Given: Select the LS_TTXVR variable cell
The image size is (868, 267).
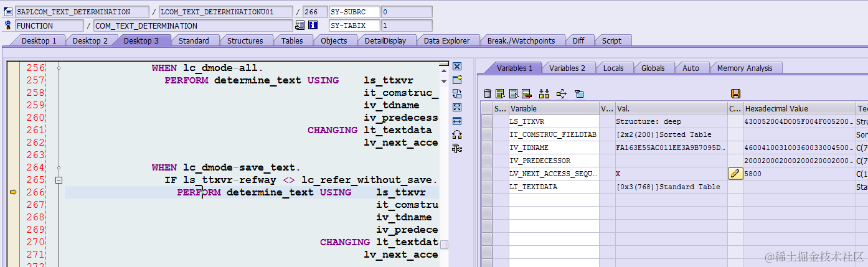Looking at the screenshot, I should (x=554, y=121).
